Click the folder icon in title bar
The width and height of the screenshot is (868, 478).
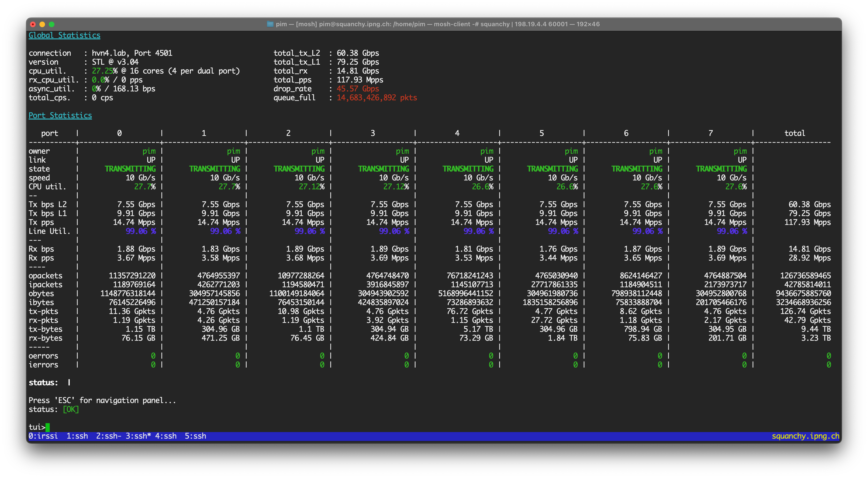point(270,24)
